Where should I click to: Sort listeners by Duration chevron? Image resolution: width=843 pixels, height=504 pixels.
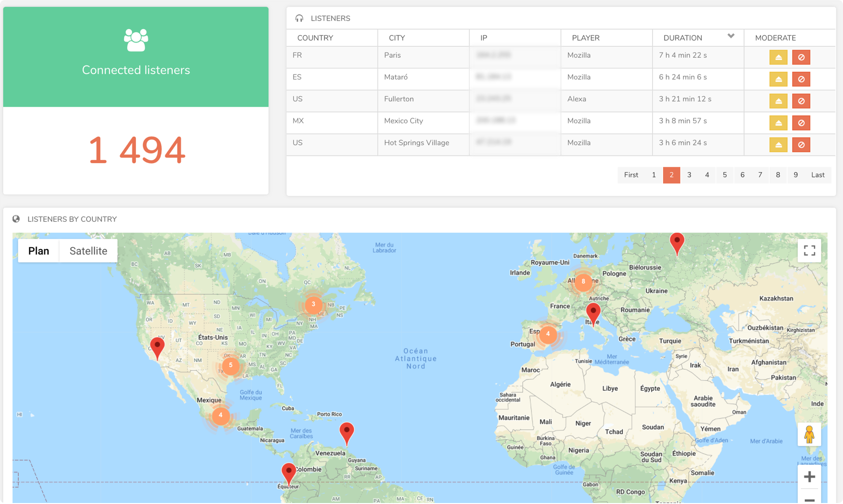click(x=731, y=36)
